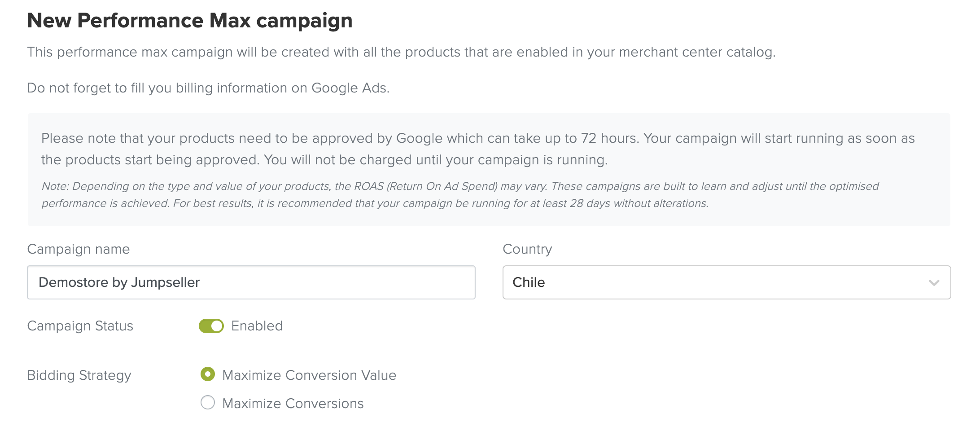Click the Campaign name field label
This screenshot has width=980, height=431.
click(79, 249)
